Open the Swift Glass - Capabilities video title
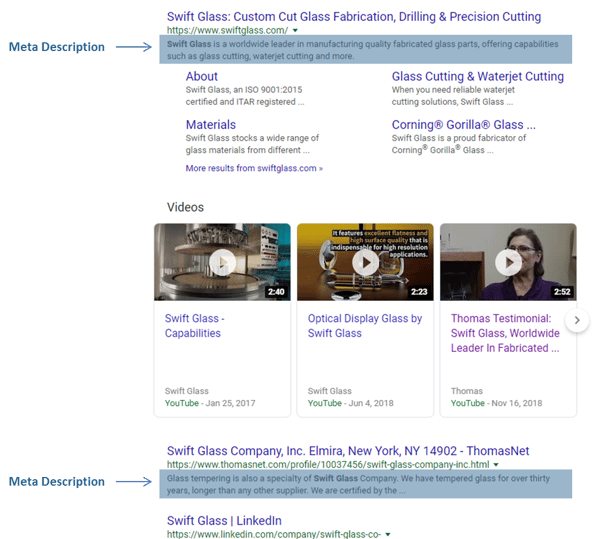 [194, 326]
